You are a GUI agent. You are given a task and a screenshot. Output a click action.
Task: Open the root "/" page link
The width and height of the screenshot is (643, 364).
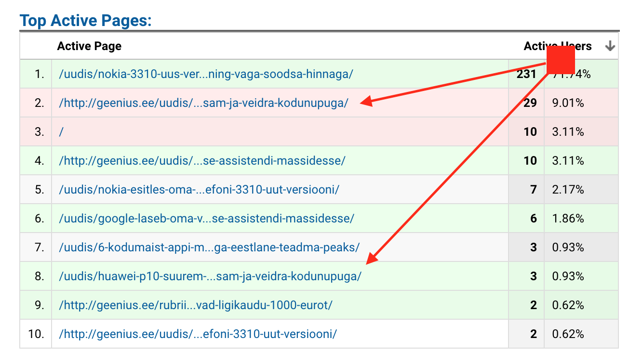click(x=61, y=132)
